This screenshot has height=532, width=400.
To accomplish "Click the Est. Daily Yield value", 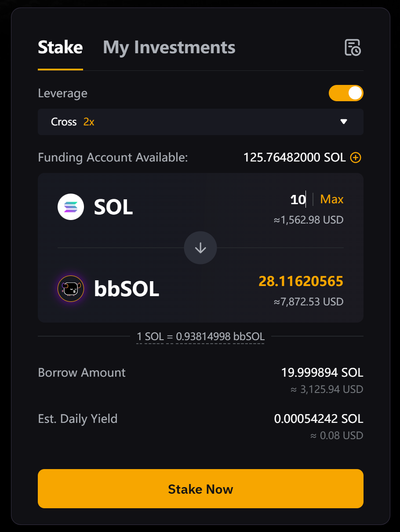I will [319, 419].
